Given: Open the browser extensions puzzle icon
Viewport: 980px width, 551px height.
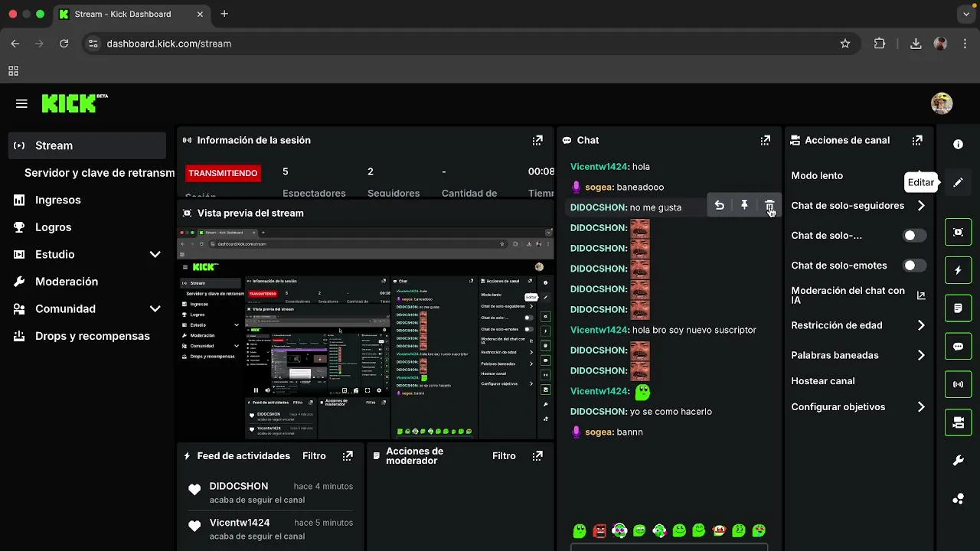Looking at the screenshot, I should point(880,44).
